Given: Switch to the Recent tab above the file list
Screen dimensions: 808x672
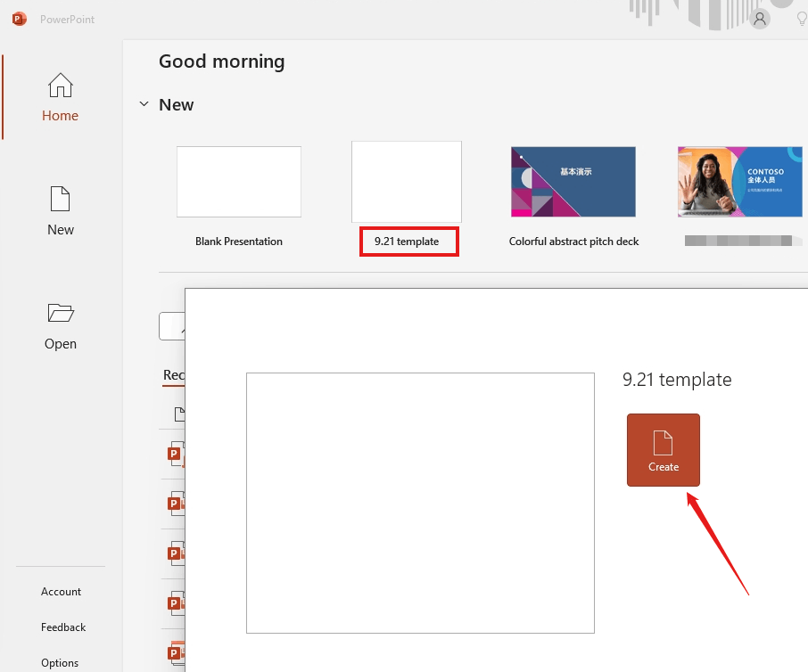Looking at the screenshot, I should point(175,375).
